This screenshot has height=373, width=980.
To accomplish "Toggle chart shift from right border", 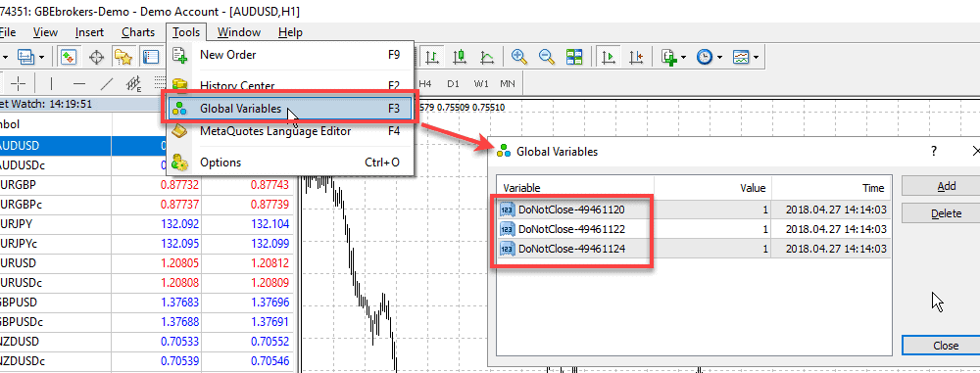I will (636, 58).
